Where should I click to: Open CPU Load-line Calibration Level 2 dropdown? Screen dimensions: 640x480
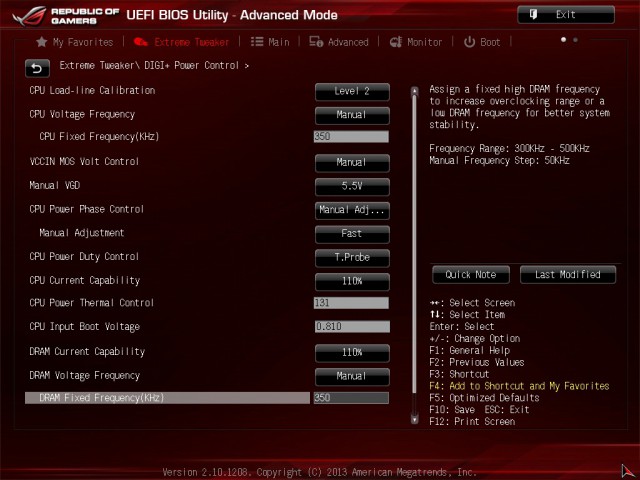click(352, 91)
